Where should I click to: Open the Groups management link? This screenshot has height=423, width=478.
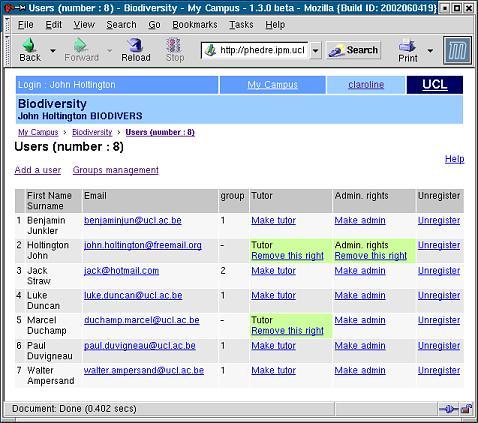click(116, 170)
